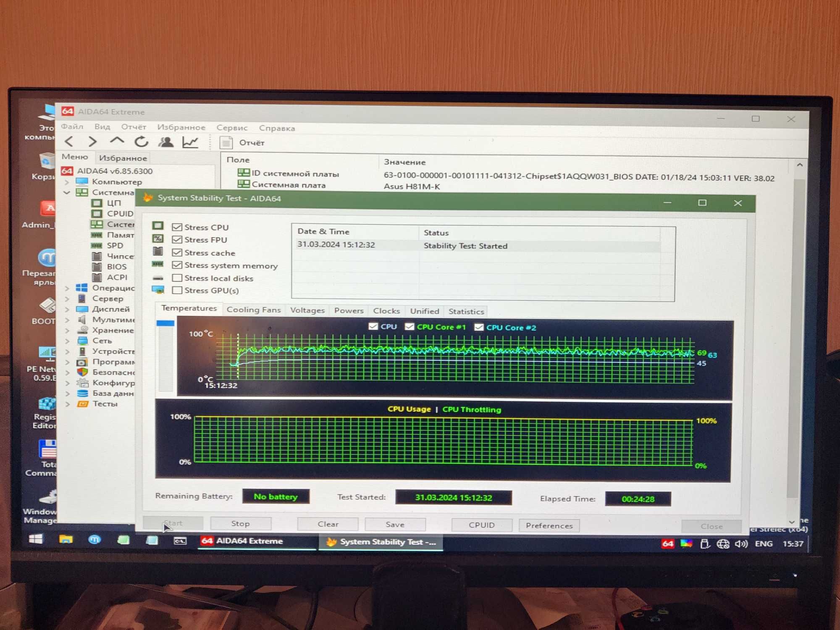This screenshot has width=840, height=630.
Task: Expand the Операционная система node
Action: pos(67,288)
